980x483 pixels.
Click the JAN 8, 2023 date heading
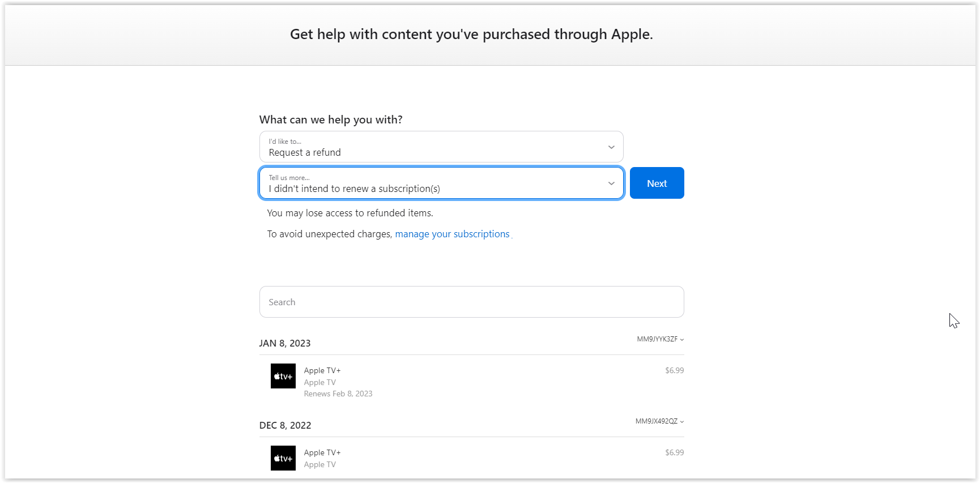pos(285,343)
